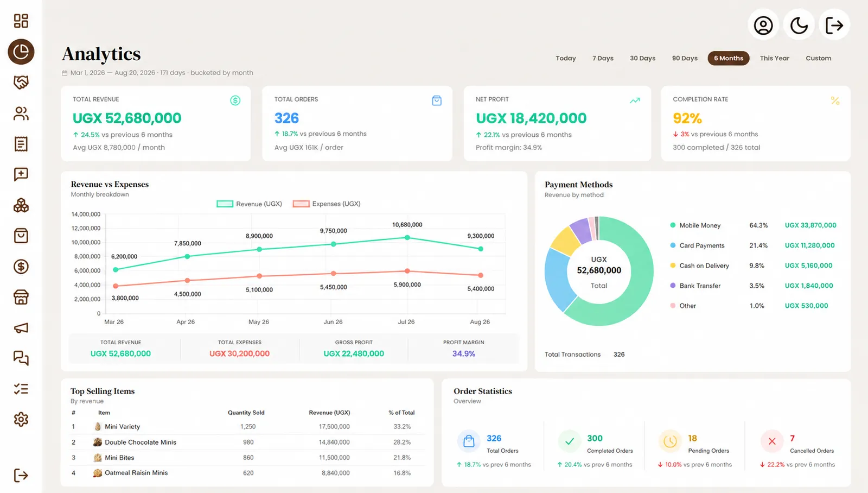Screen dimensions: 868x493
Task: Click the sidebar bottom logout icon
Action: (x=21, y=476)
